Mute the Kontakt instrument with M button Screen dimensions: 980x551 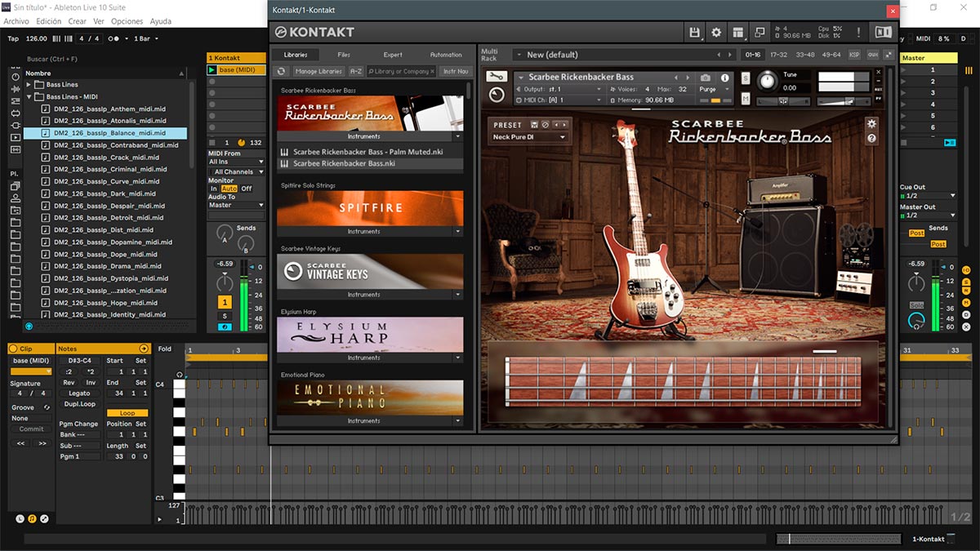tap(746, 99)
